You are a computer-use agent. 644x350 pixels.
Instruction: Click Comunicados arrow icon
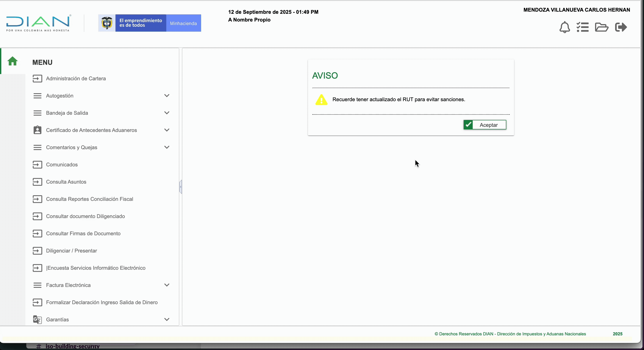coord(38,165)
